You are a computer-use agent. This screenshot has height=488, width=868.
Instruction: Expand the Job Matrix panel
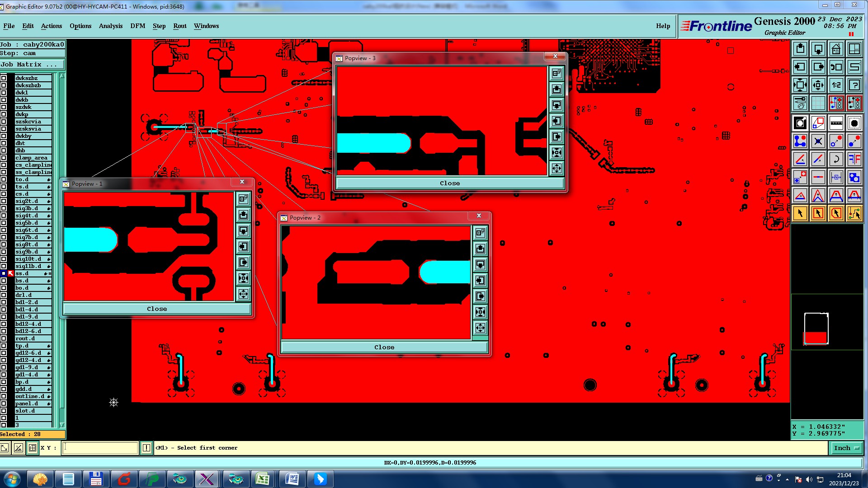32,65
